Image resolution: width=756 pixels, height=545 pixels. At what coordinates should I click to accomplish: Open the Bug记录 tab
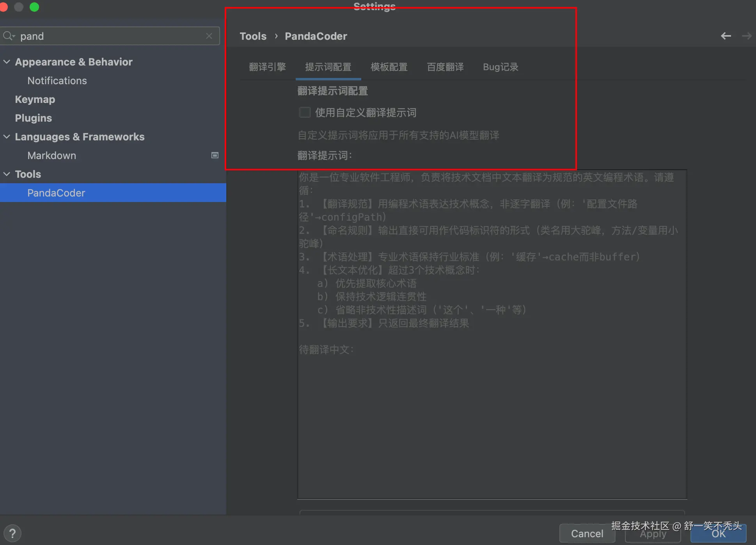point(500,67)
